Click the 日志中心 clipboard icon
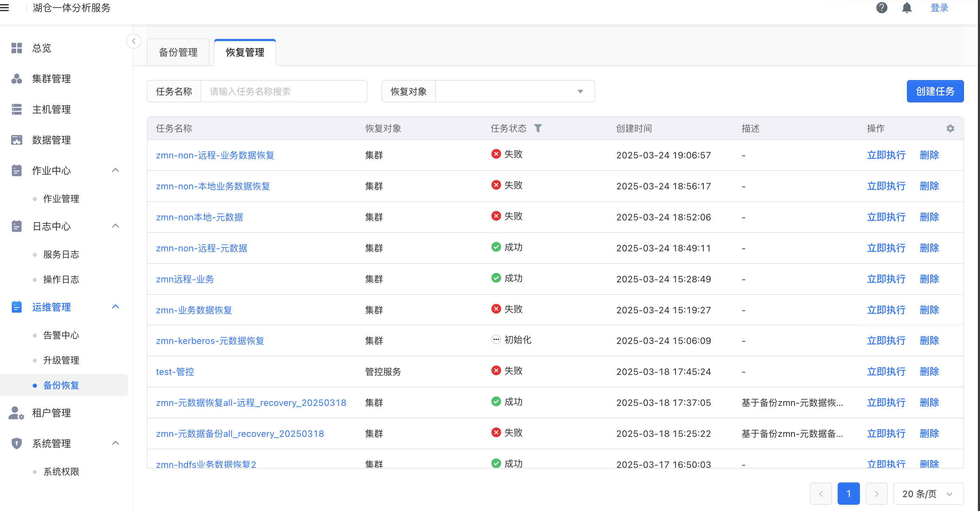Viewport: 980px width, 511px height. pyautogui.click(x=16, y=226)
